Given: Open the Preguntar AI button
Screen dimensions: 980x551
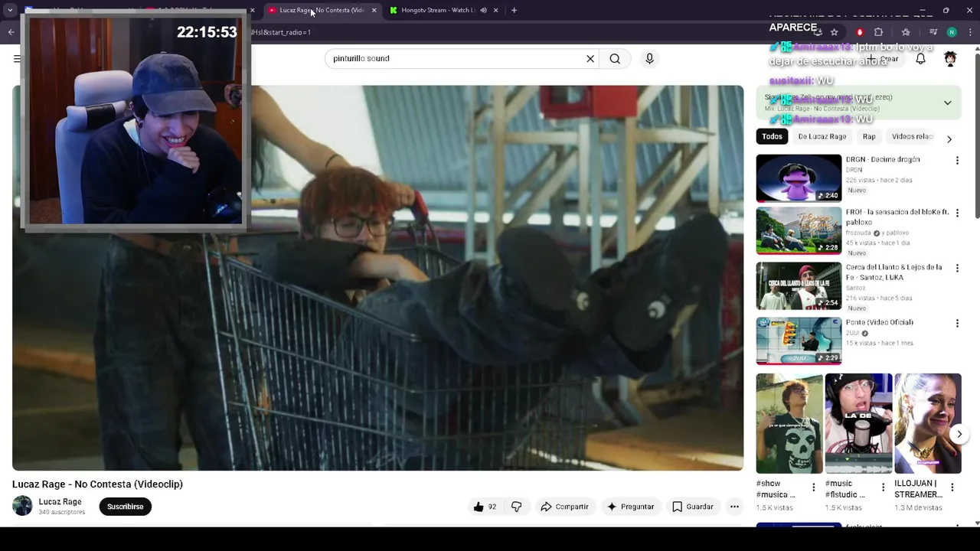Looking at the screenshot, I should [630, 507].
